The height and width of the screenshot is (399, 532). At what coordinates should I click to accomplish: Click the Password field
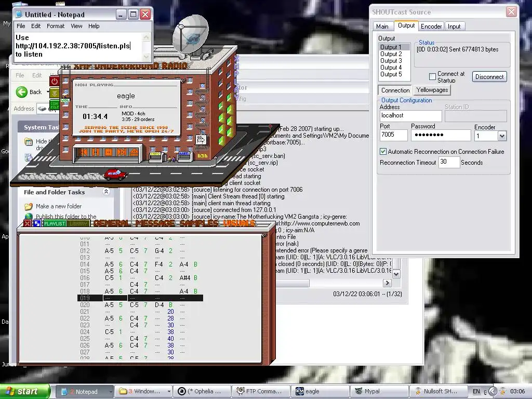tap(441, 135)
